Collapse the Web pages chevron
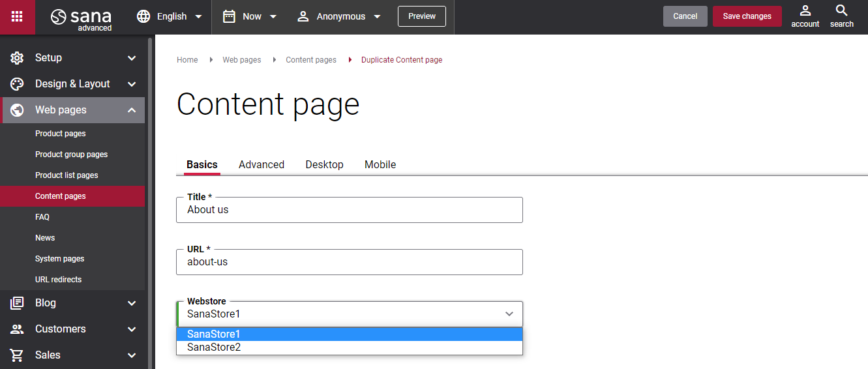868x369 pixels. pyautogui.click(x=132, y=110)
